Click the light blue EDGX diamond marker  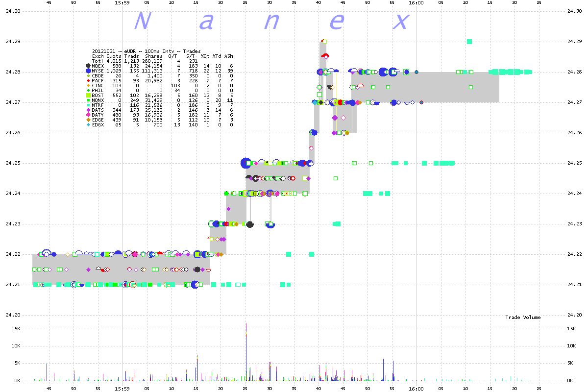(88, 124)
